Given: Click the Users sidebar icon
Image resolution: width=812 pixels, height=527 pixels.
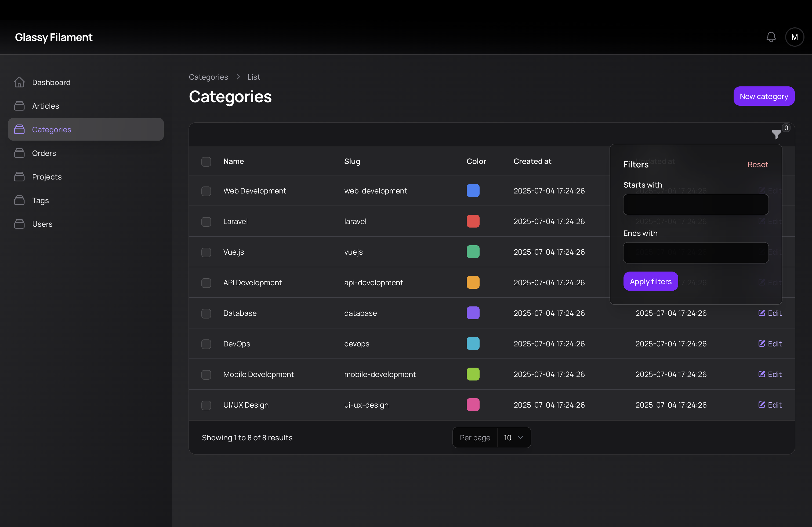Looking at the screenshot, I should tap(19, 224).
